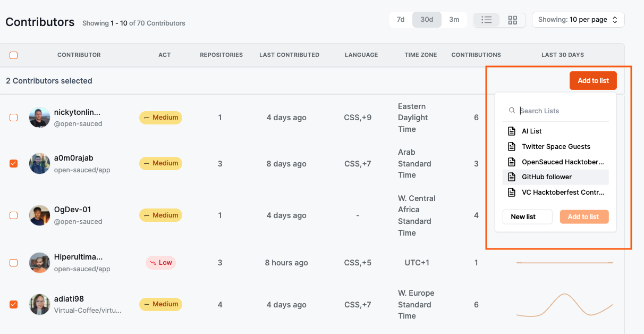Create a new list via New list button
The height and width of the screenshot is (334, 644).
click(527, 216)
